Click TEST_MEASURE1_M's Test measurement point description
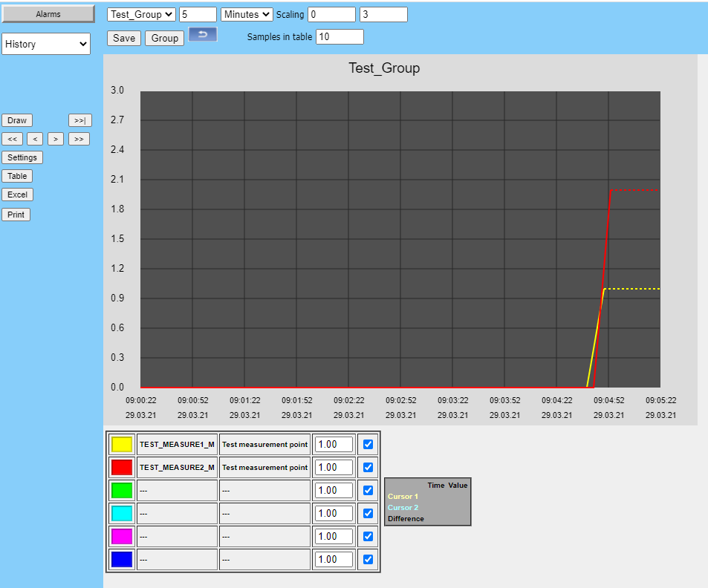Viewport: 708px width, 588px height. click(x=264, y=445)
